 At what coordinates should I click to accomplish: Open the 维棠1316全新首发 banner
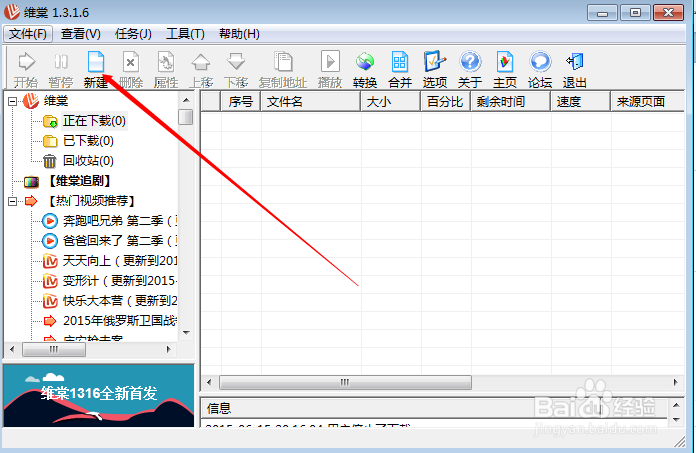click(x=99, y=396)
